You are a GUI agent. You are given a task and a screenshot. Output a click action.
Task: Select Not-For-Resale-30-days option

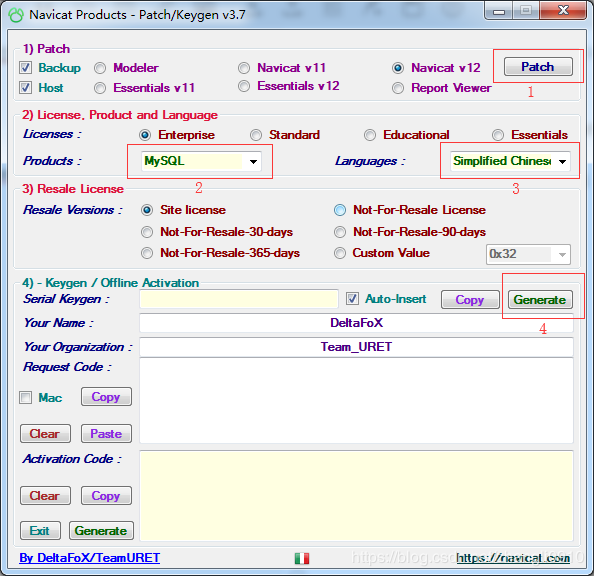[x=147, y=232]
